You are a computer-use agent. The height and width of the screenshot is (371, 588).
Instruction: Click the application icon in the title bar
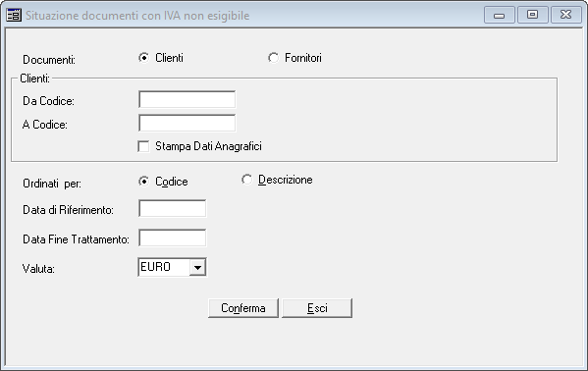pos(14,16)
